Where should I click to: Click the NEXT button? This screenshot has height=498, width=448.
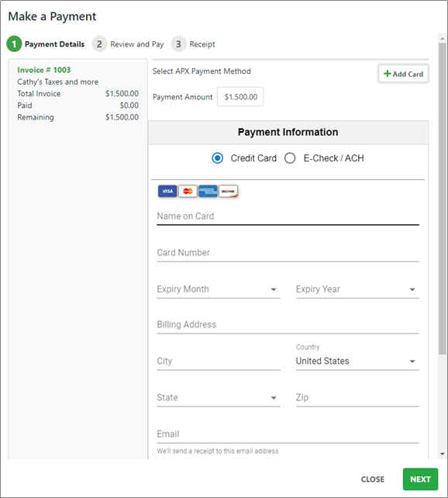(420, 479)
